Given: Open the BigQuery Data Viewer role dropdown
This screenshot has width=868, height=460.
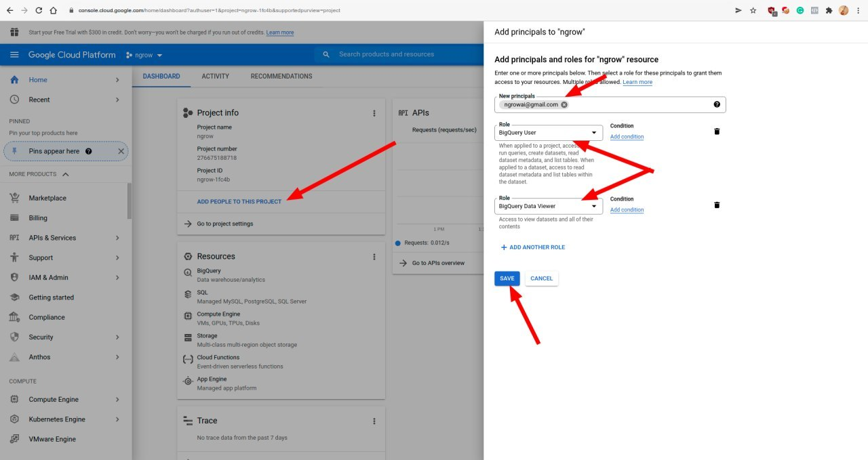Looking at the screenshot, I should pos(549,206).
